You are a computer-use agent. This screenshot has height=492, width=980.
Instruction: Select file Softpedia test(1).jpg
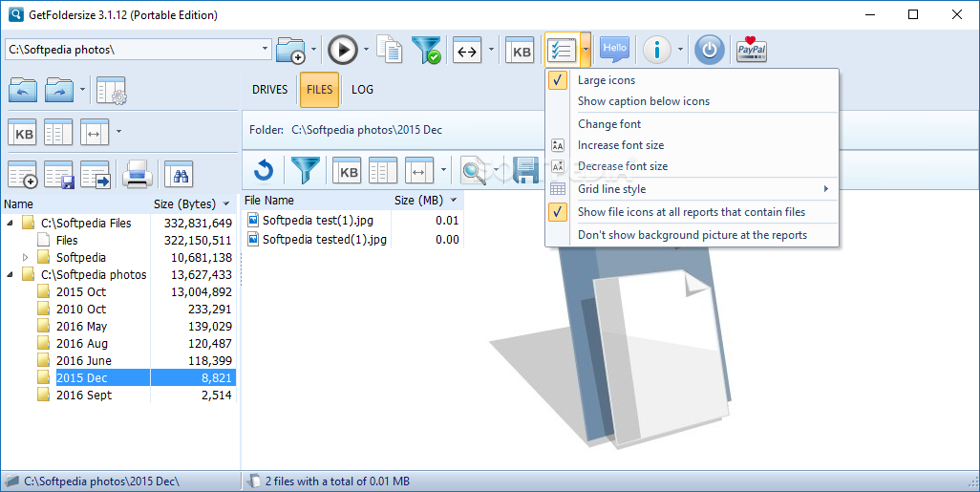[317, 220]
